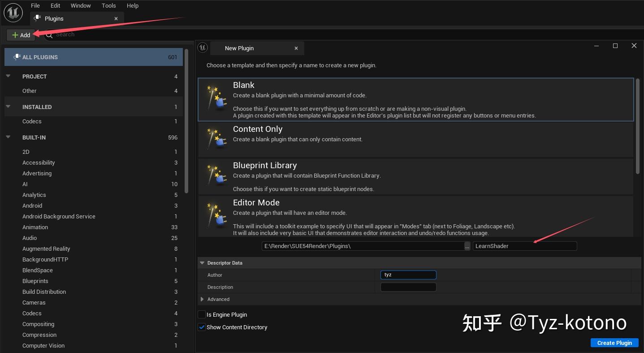
Task: Uncheck Show Content Directory
Action: point(202,327)
